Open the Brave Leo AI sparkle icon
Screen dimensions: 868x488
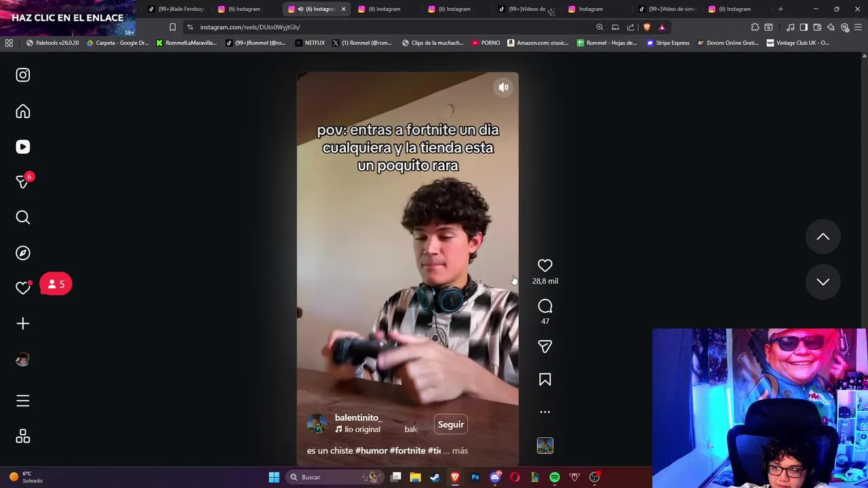(831, 27)
